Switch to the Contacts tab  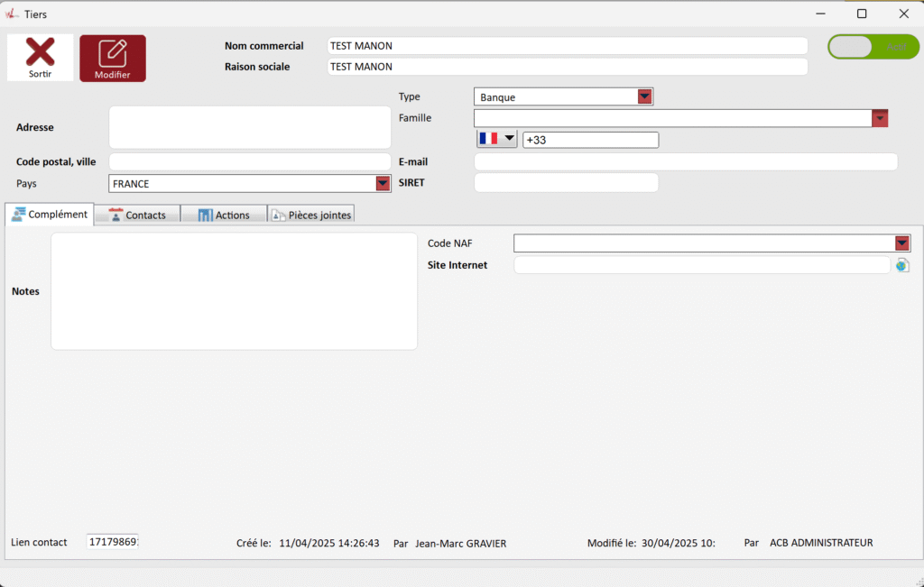pyautogui.click(x=137, y=215)
